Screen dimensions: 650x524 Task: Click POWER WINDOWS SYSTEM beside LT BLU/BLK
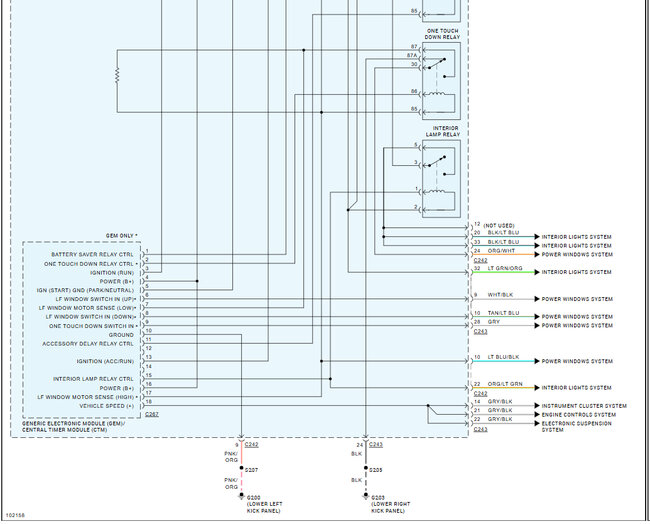[x=577, y=361]
